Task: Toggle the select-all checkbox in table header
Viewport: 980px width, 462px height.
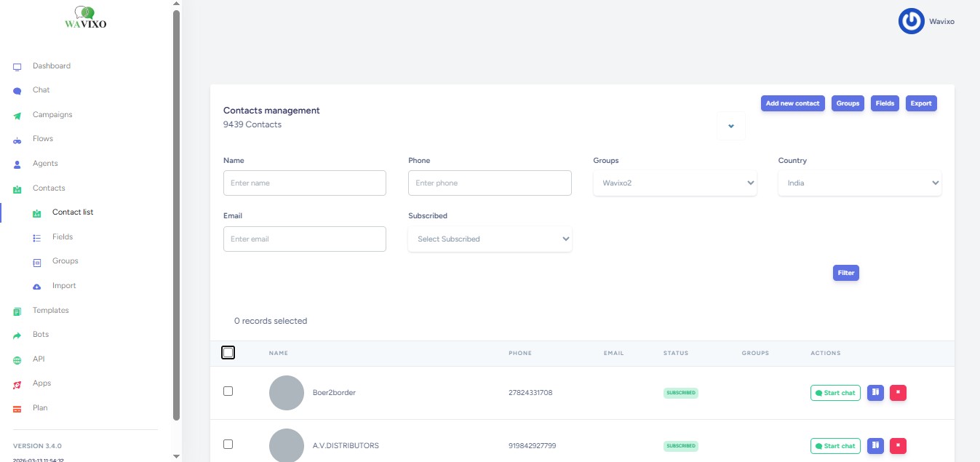Action: (x=228, y=353)
